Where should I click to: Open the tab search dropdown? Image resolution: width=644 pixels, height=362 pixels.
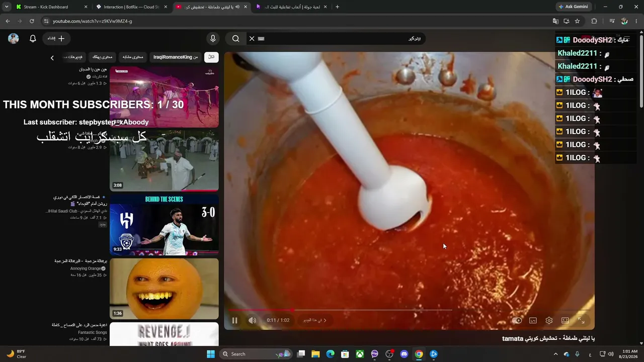click(x=7, y=7)
